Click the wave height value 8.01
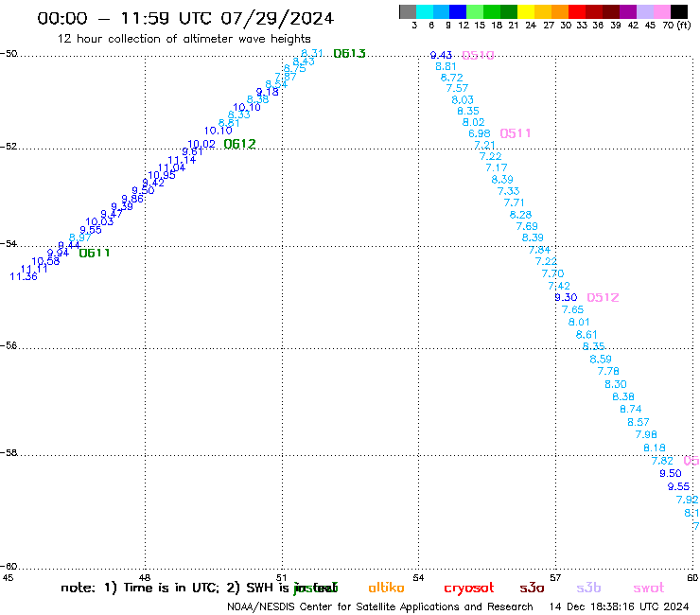This screenshot has height=615, width=700. (x=579, y=322)
